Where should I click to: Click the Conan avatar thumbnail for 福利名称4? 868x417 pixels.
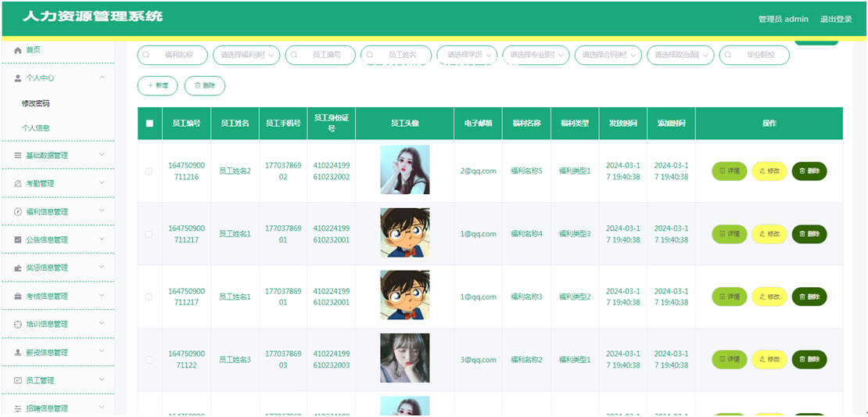tap(404, 233)
